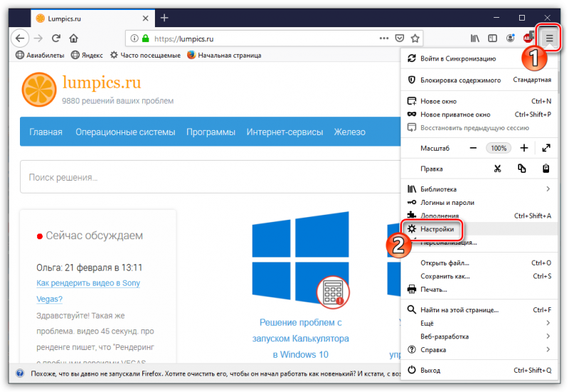Copy selection using copy icon
Screen dimensions: 569x392
click(522, 169)
